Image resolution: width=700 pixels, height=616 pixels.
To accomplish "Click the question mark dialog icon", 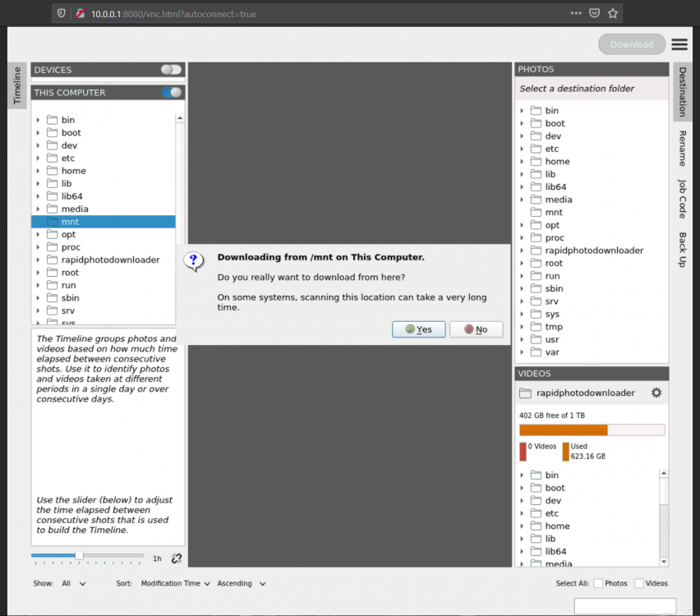I will tap(194, 261).
